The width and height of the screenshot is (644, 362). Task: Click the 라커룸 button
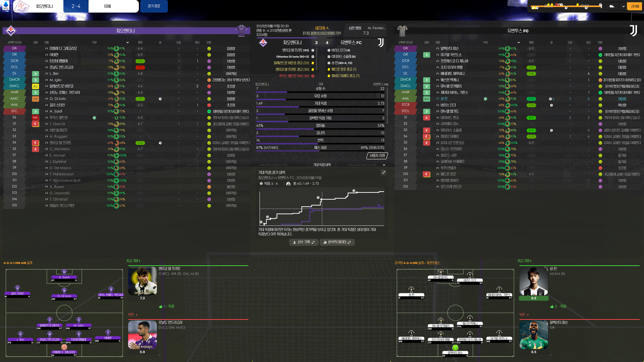point(635,6)
